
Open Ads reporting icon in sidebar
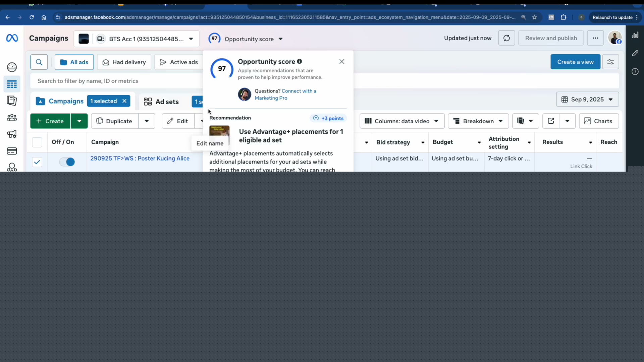point(12,101)
